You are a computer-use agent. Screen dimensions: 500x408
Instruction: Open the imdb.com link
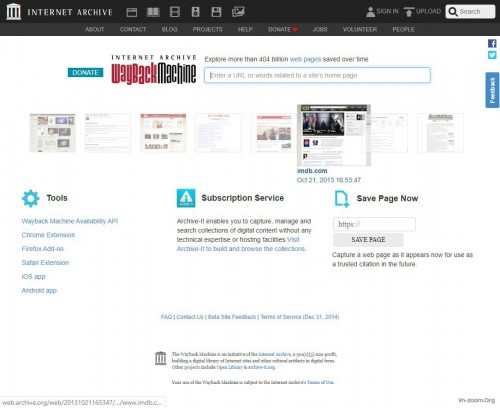pos(312,171)
